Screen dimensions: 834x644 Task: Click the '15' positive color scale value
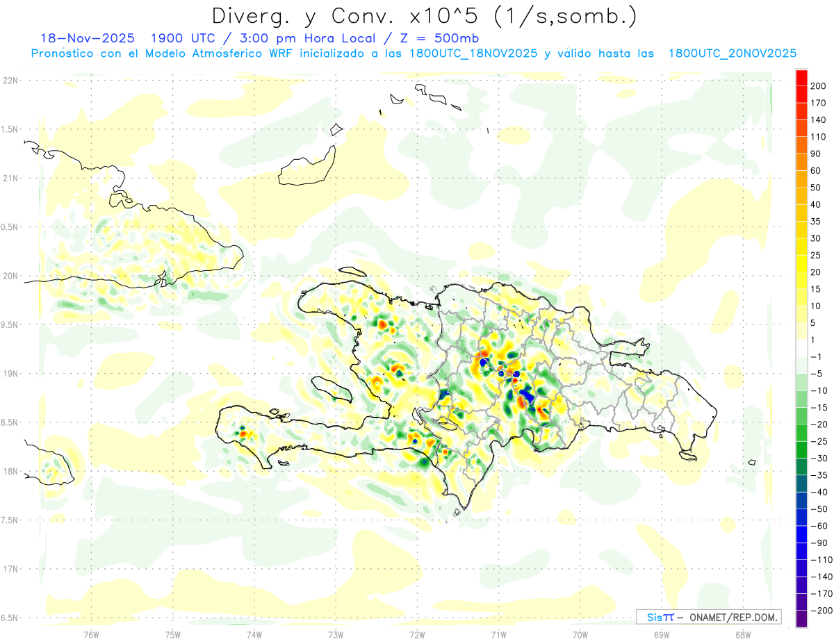(x=816, y=289)
